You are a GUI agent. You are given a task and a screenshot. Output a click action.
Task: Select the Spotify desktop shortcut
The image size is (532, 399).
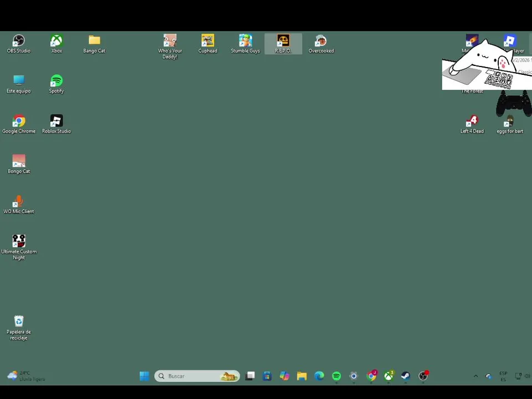57,84
